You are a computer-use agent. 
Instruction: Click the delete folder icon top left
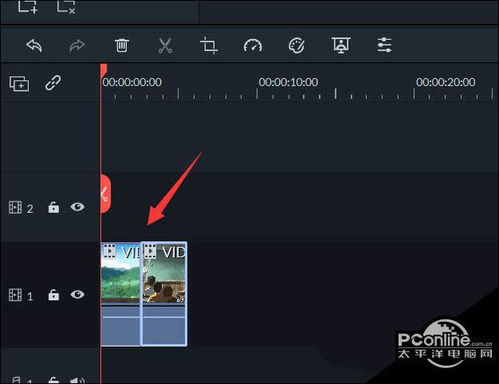[66, 7]
